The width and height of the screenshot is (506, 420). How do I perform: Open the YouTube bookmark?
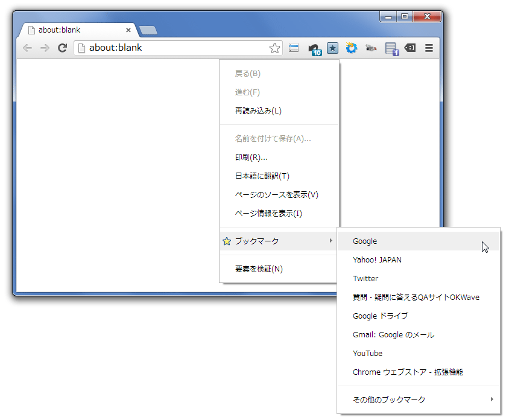[419, 354]
